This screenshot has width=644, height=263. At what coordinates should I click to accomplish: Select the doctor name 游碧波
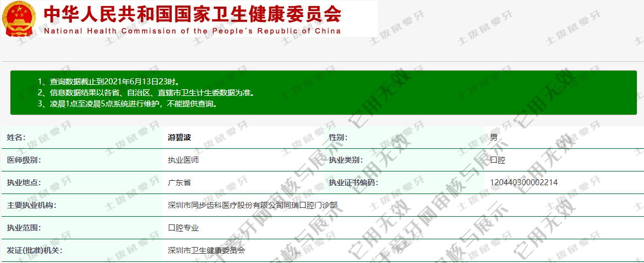tap(179, 138)
